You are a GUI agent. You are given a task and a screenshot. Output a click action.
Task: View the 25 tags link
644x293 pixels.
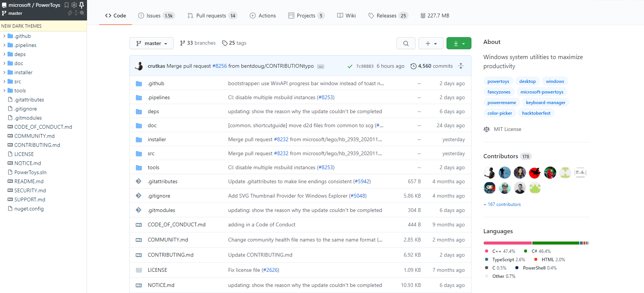pyautogui.click(x=234, y=43)
